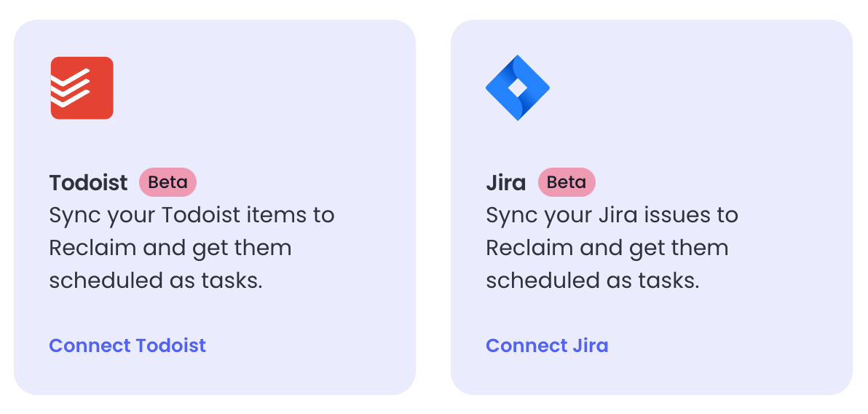Click 'Reclaim and get them' in Todoist card
The height and width of the screenshot is (414, 868).
tap(170, 248)
